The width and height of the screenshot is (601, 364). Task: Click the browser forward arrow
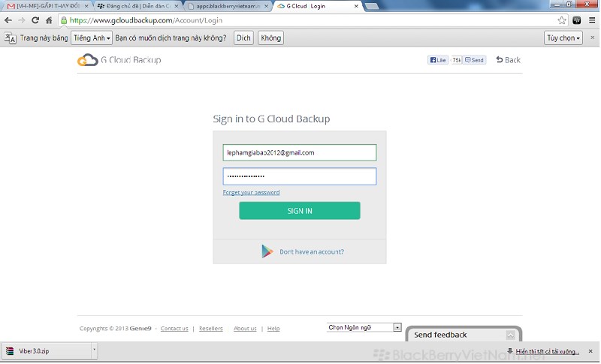22,20
